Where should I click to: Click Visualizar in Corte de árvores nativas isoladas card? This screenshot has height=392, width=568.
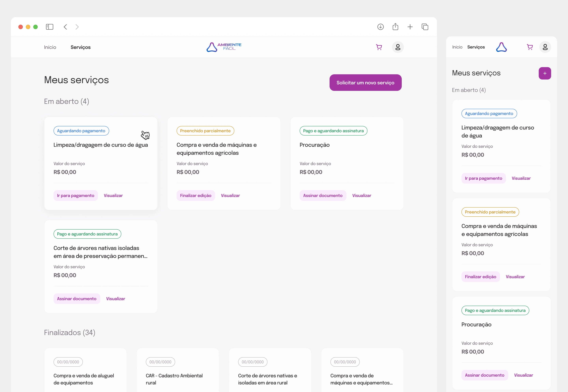(x=116, y=299)
